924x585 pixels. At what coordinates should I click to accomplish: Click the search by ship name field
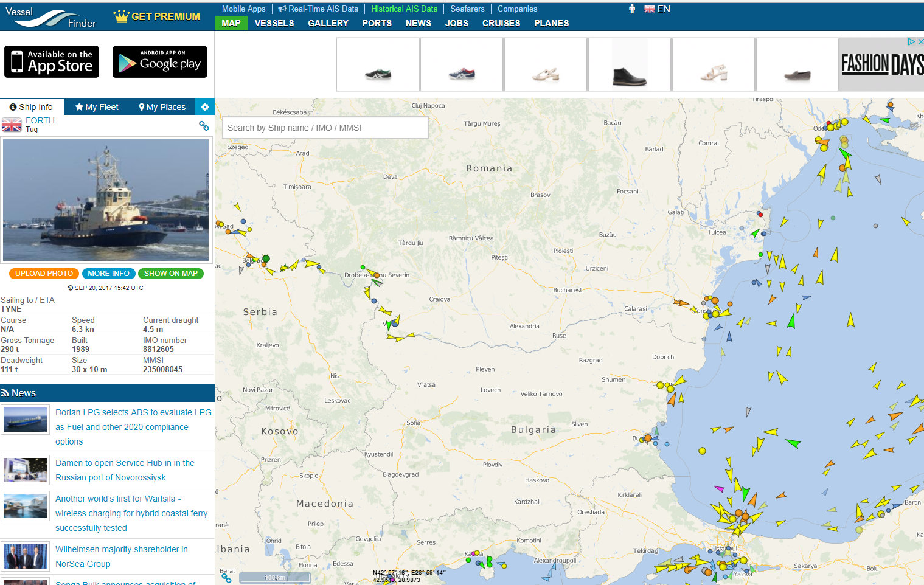(x=325, y=128)
